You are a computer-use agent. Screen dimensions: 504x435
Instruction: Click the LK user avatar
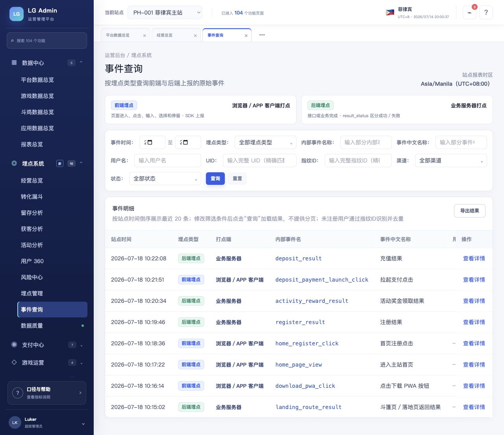15,422
